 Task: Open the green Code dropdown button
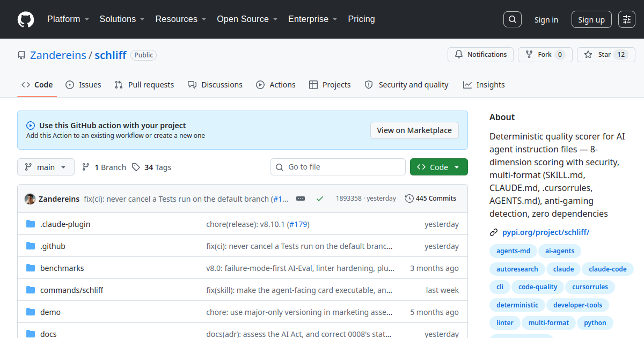click(x=439, y=167)
